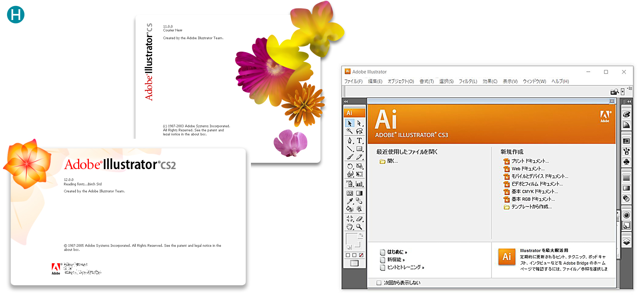Select the Symbol Sprayer tool

click(x=350, y=184)
